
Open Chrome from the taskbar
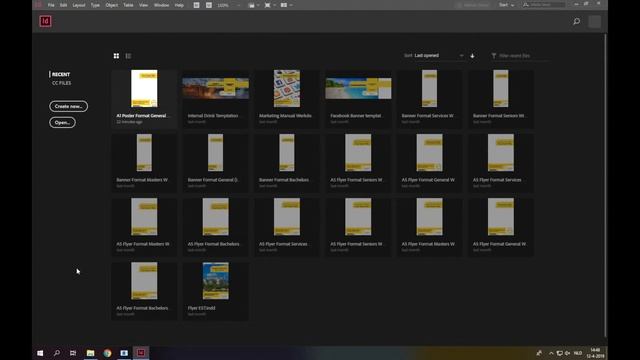pos(107,353)
